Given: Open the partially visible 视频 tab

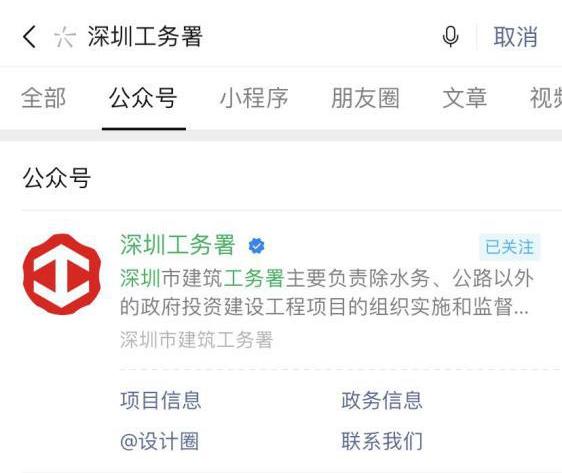Looking at the screenshot, I should pos(546,98).
